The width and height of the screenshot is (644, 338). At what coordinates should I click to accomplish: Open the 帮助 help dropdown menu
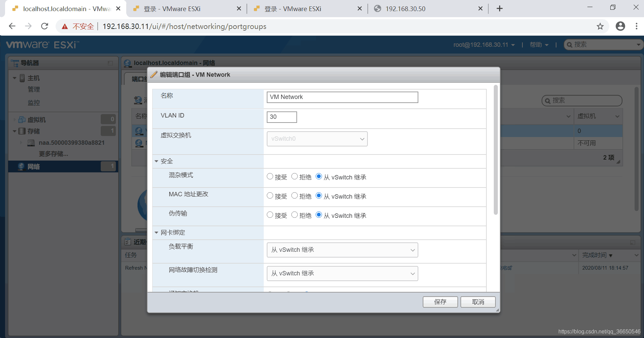point(539,45)
